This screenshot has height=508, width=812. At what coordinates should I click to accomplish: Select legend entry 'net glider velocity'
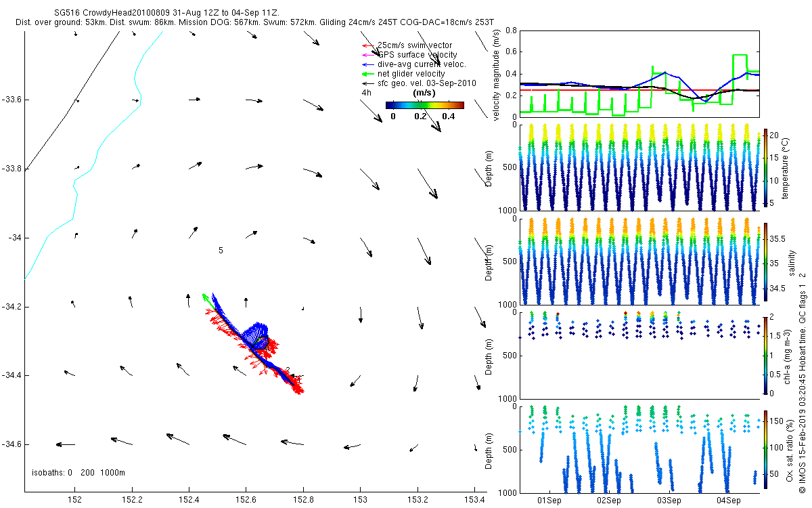coord(411,73)
